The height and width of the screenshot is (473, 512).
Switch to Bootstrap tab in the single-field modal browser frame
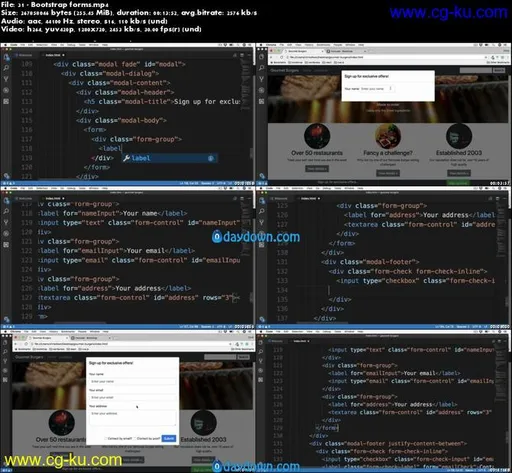point(345,51)
